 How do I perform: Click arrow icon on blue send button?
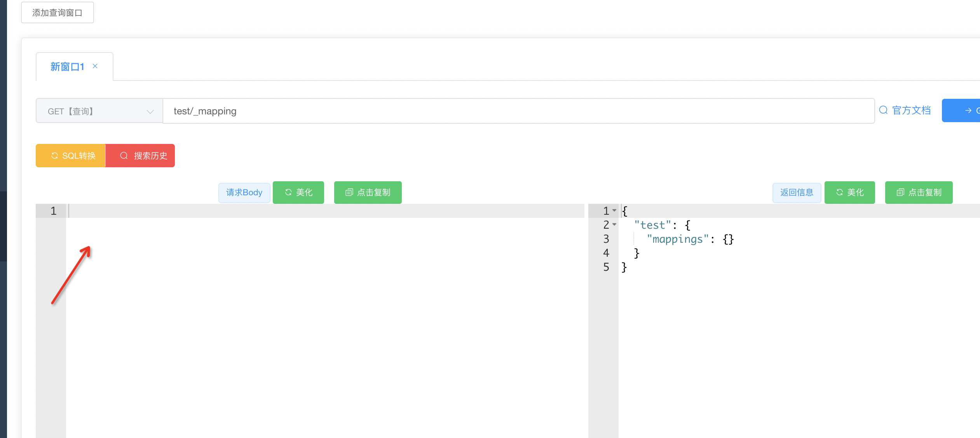tap(968, 110)
